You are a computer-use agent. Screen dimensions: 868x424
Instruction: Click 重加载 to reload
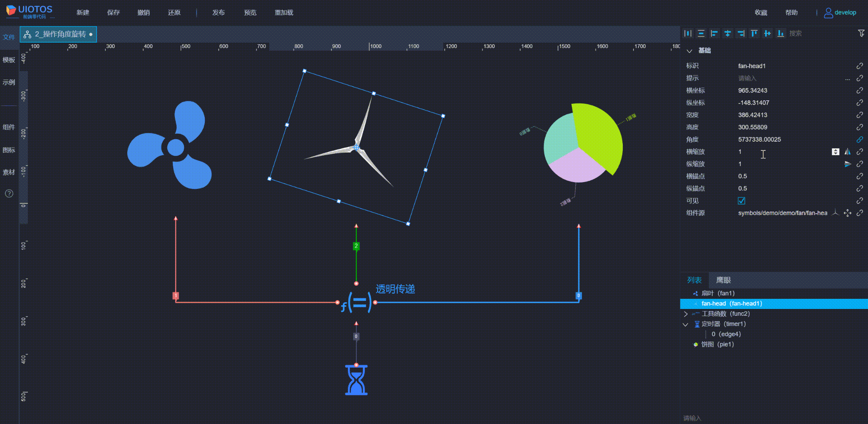(284, 13)
